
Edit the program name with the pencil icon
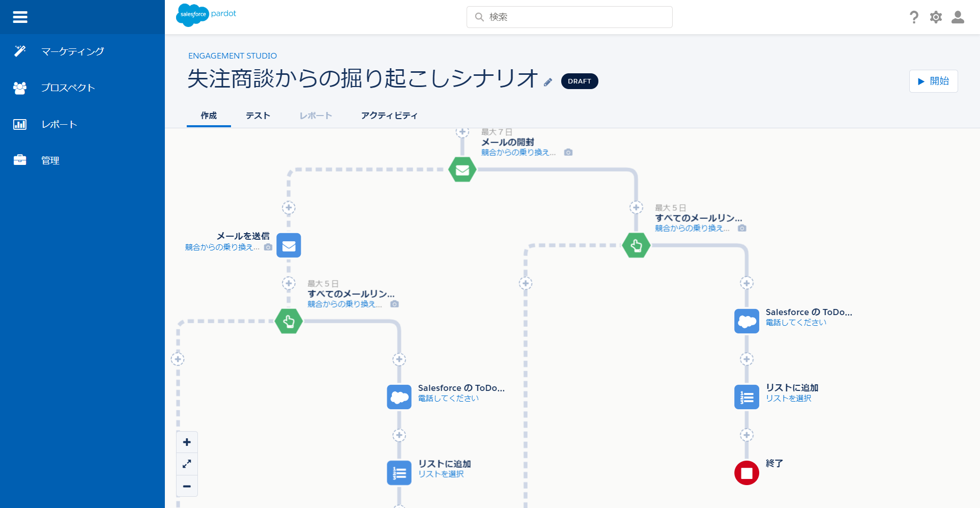click(x=548, y=82)
